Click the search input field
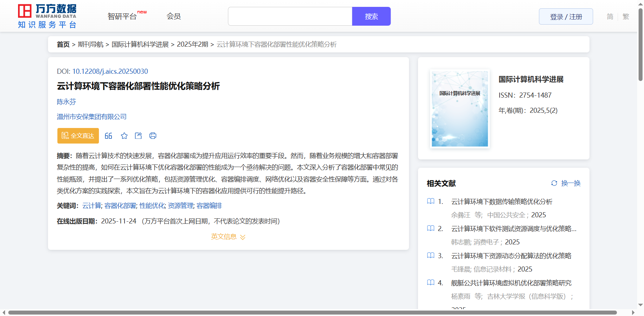 coord(290,17)
